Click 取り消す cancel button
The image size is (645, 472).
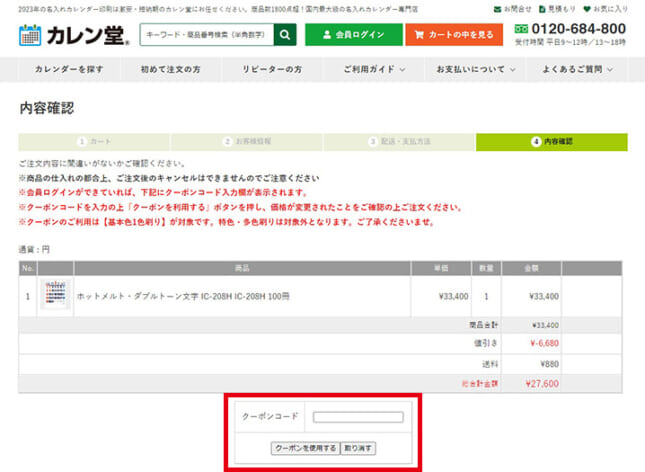point(358,448)
